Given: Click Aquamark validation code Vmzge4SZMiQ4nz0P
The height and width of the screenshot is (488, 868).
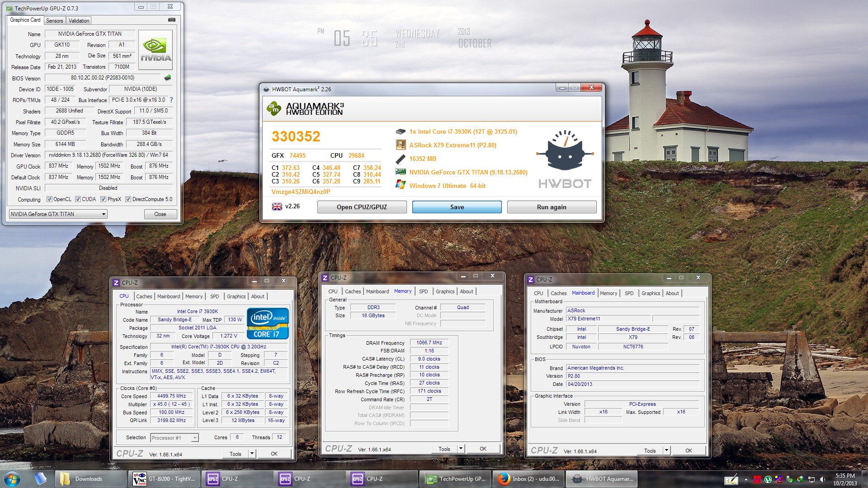Looking at the screenshot, I should 301,192.
